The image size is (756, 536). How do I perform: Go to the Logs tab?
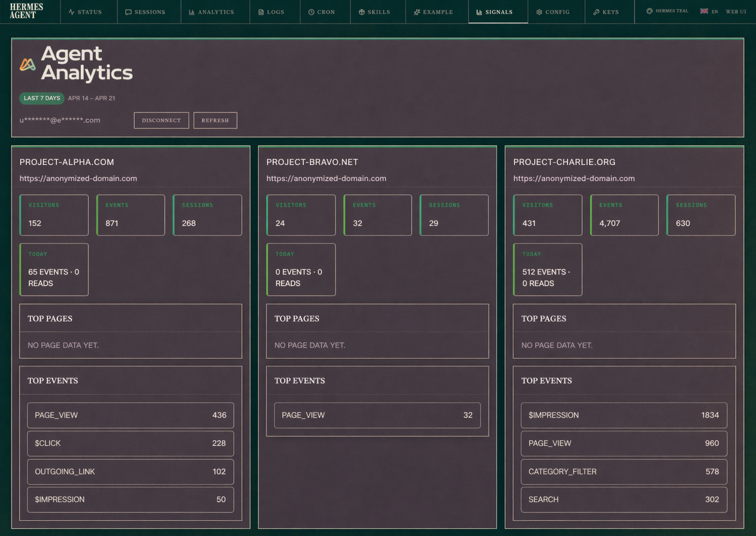tap(275, 12)
